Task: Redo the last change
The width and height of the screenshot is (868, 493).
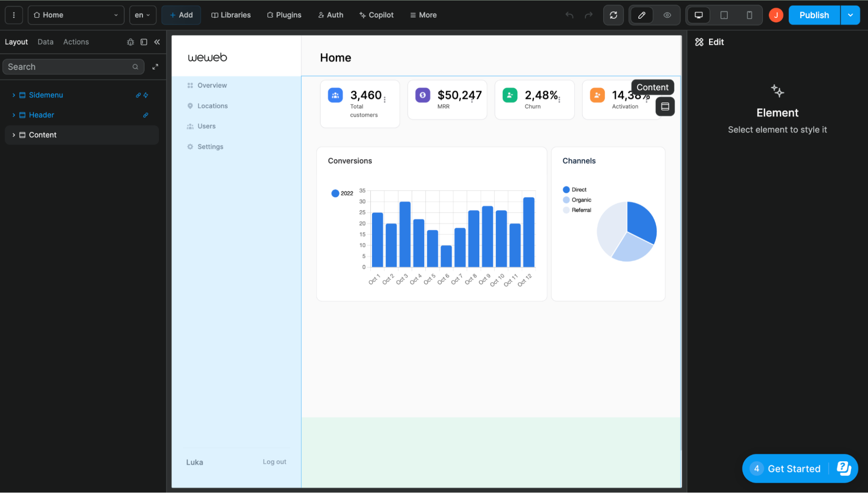Action: (x=589, y=15)
